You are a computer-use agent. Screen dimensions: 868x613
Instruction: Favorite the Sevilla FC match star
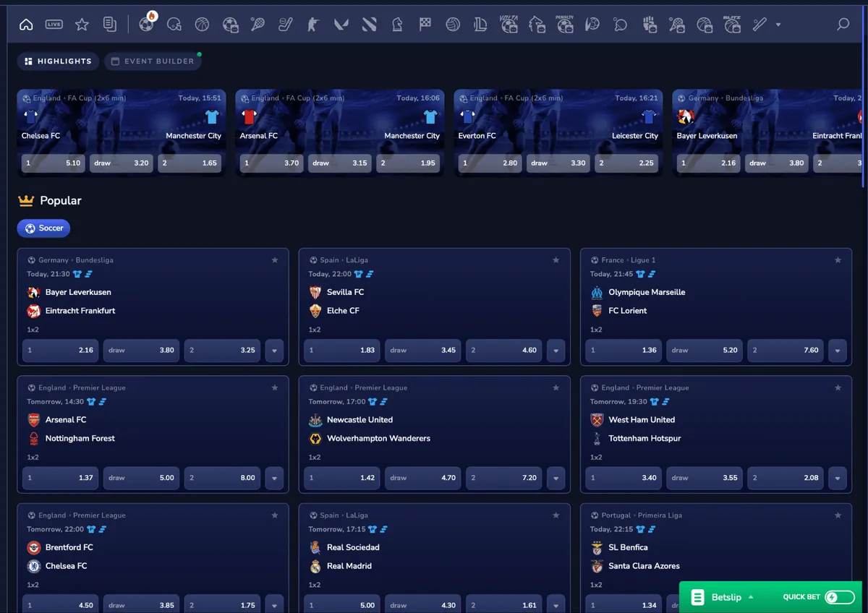(556, 260)
